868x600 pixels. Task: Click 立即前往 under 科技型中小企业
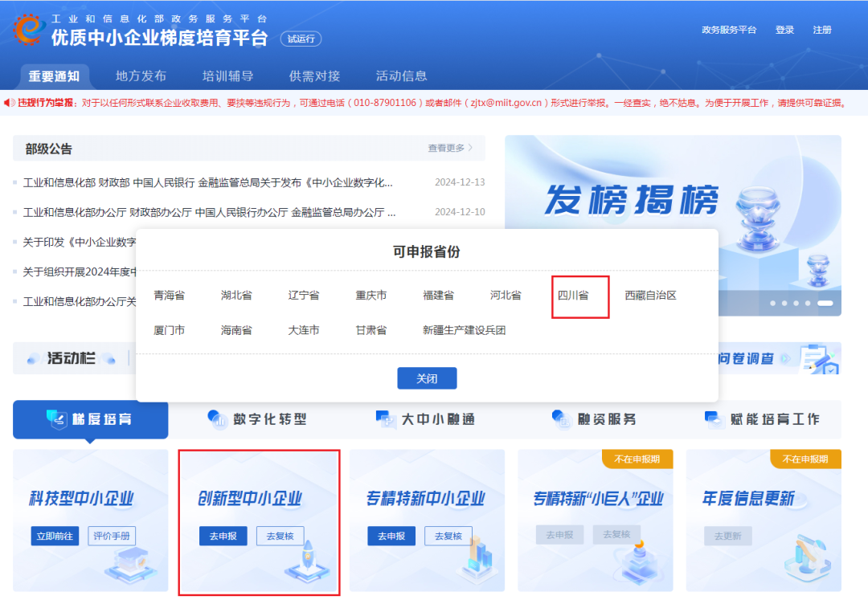(55, 536)
